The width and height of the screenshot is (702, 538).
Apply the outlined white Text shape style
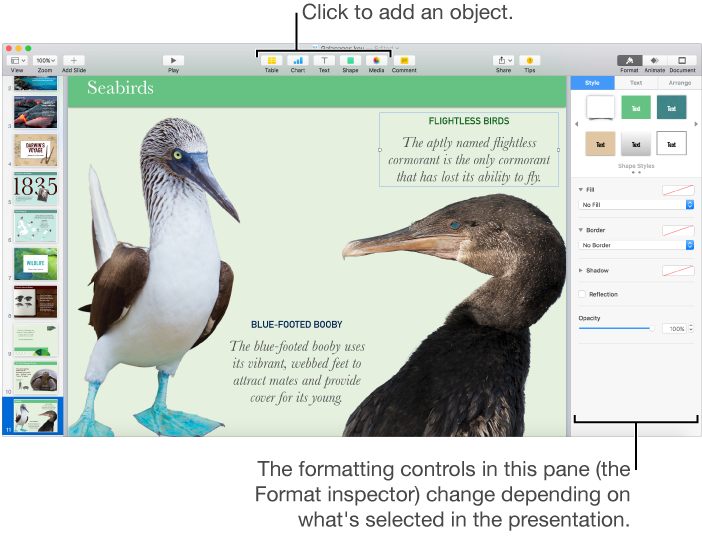(671, 143)
